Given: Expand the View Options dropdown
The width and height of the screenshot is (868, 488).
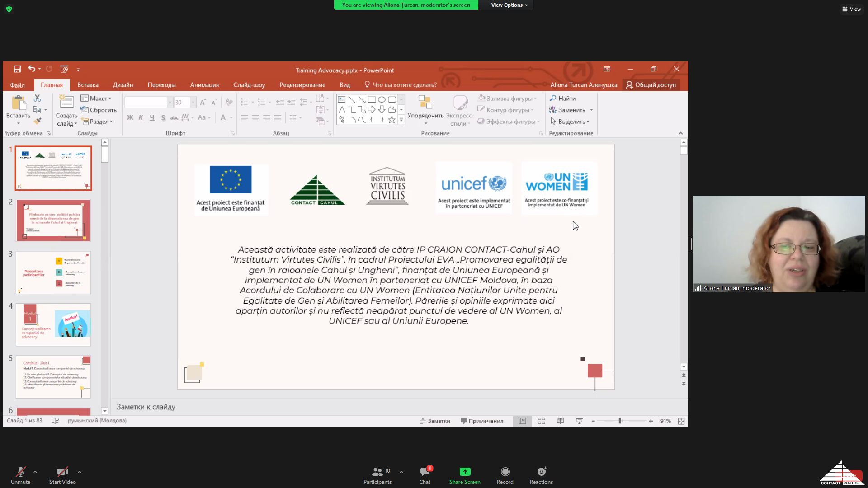Looking at the screenshot, I should coord(509,5).
